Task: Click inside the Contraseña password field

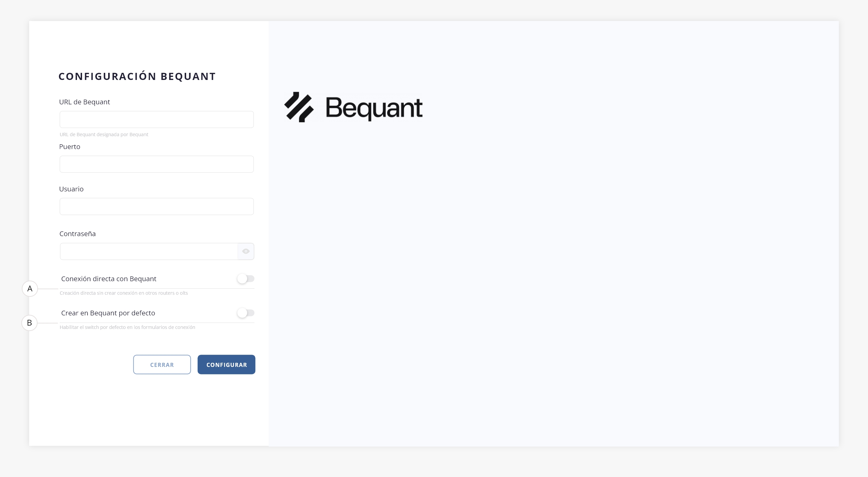Action: [149, 251]
